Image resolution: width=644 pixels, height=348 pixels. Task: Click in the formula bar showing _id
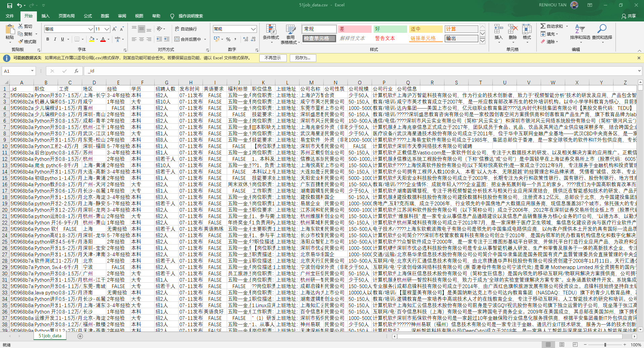click(361, 71)
